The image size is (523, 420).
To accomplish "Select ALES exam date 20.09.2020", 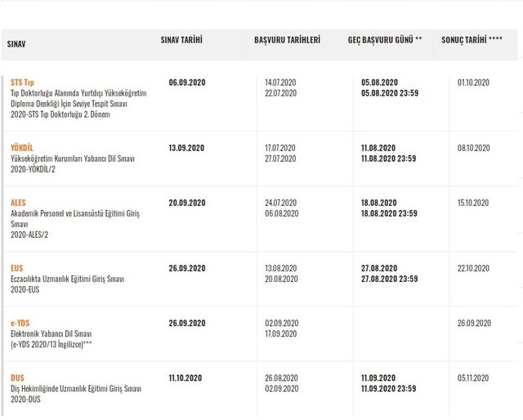I will 186,203.
